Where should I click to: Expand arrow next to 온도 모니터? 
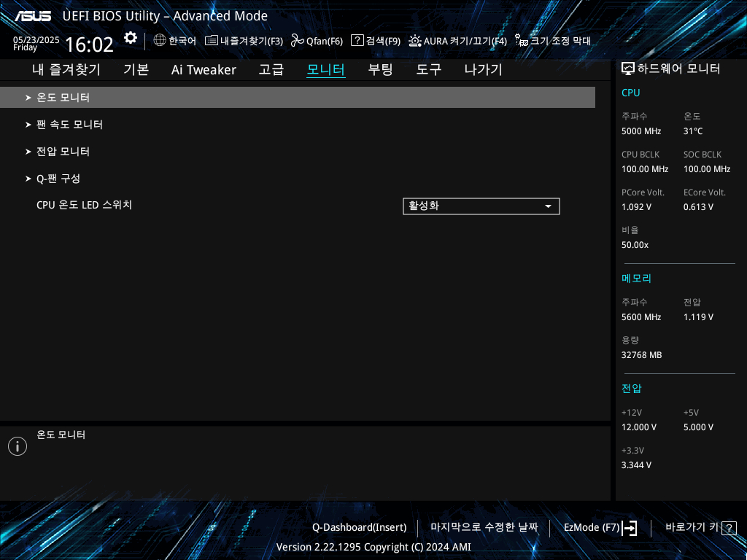click(x=28, y=98)
